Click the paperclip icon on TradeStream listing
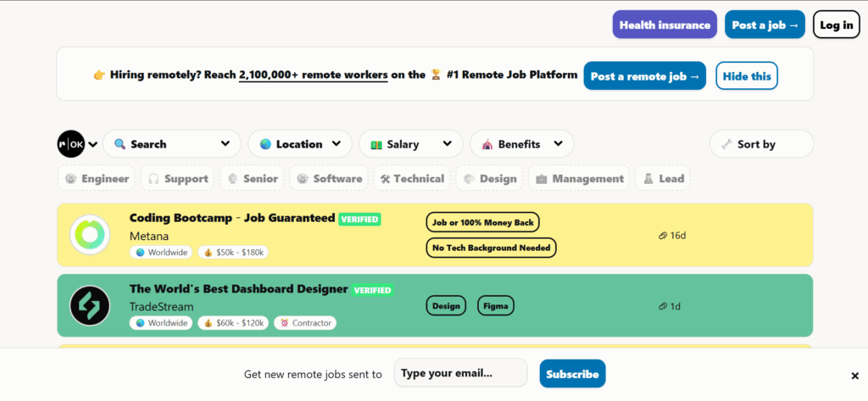Screen dimensions: 868x401 tap(662, 306)
